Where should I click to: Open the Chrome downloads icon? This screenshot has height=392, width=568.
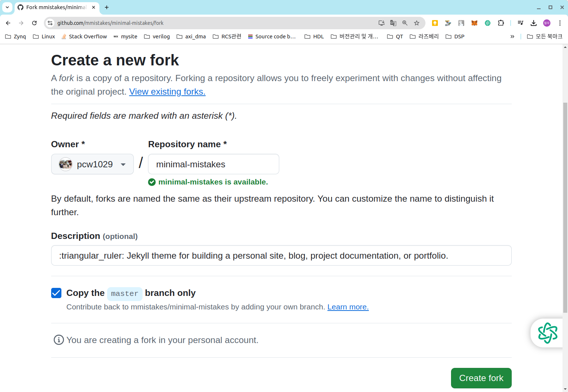(x=533, y=23)
